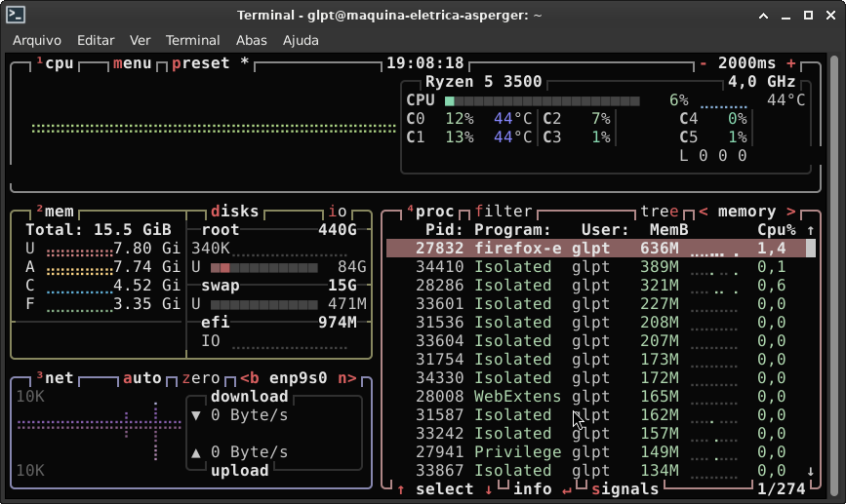This screenshot has height=504, width=846.
Task: Click the root disk usage bar
Action: (263, 267)
